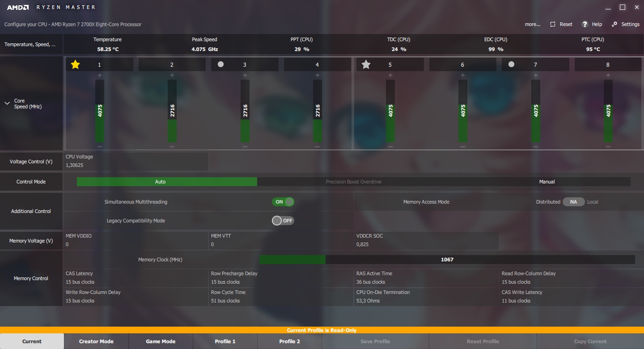
Task: Click the Memory Control section label
Action: click(x=31, y=278)
